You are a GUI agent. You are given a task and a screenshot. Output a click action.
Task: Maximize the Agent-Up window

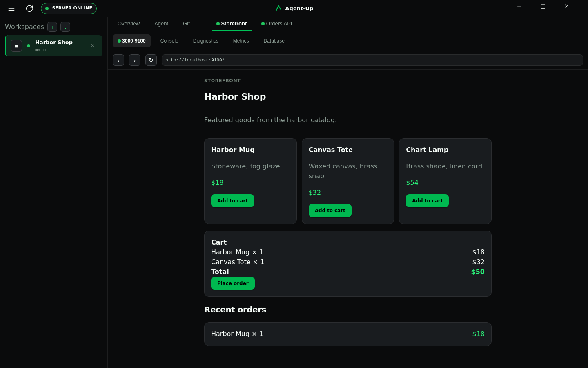543,6
